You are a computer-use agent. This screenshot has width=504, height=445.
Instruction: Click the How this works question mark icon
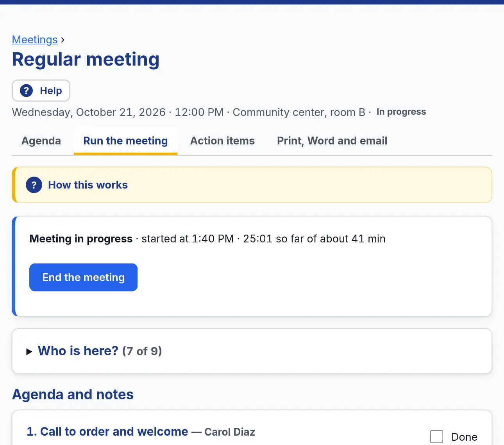(34, 185)
